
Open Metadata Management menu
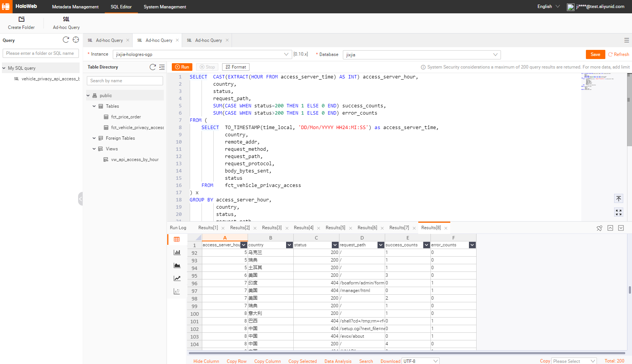(75, 7)
